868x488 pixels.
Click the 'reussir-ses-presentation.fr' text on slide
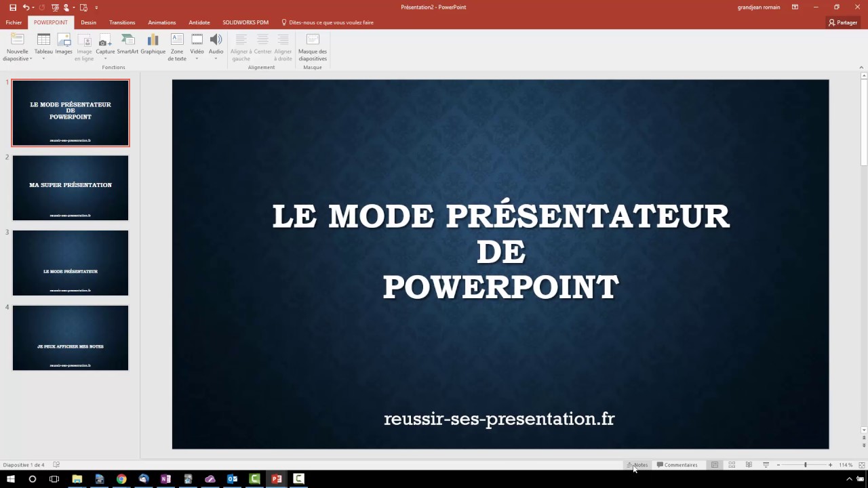point(499,419)
